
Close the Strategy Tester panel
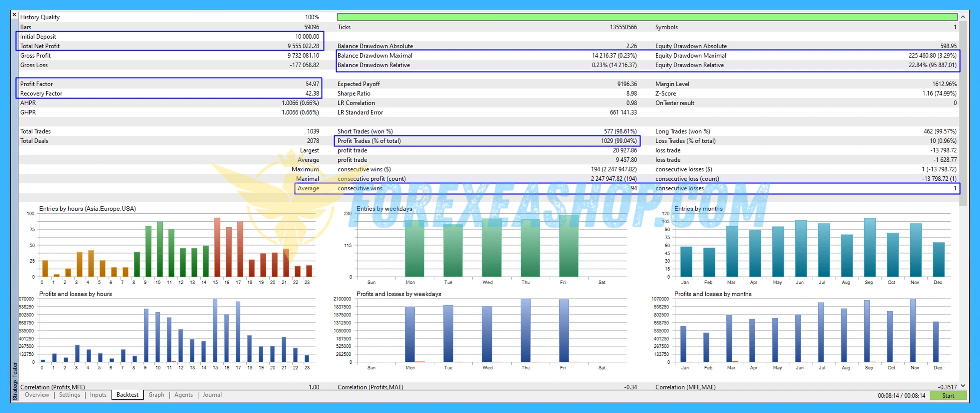(14, 15)
